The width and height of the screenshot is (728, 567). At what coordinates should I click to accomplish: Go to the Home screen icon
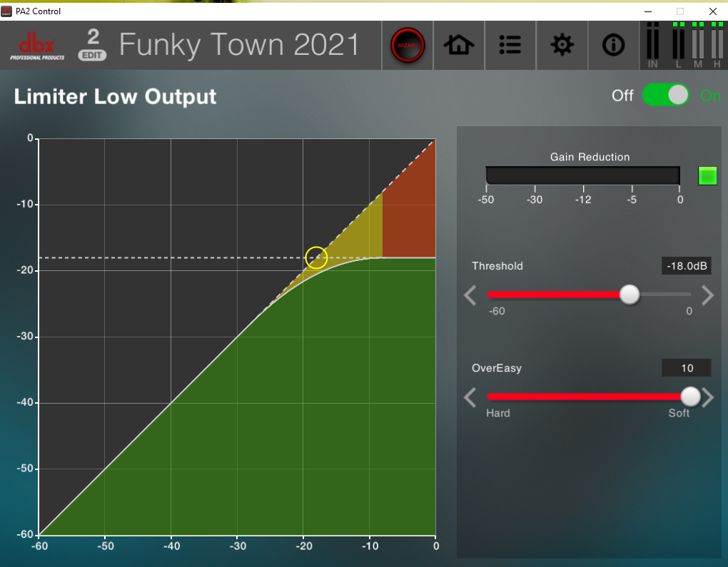point(459,46)
